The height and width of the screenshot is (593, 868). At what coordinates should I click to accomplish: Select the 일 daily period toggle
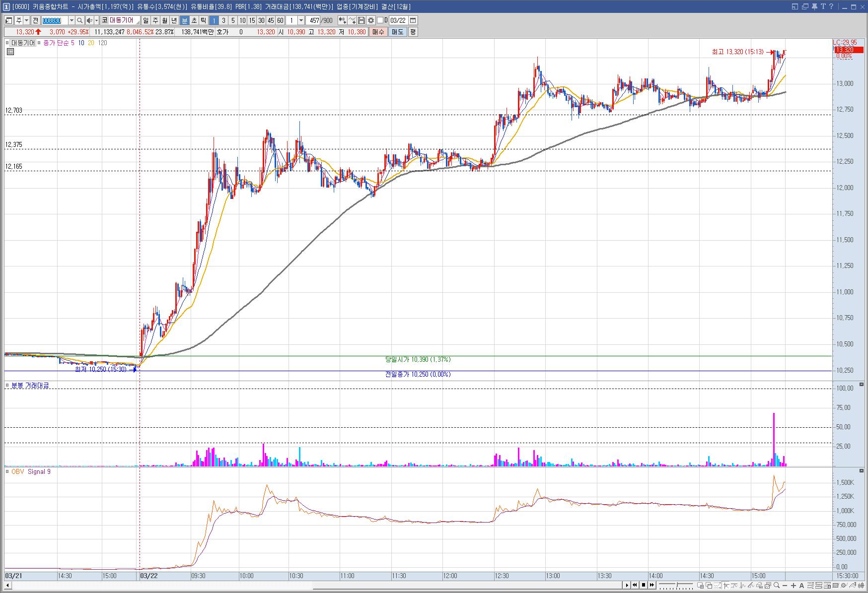145,20
